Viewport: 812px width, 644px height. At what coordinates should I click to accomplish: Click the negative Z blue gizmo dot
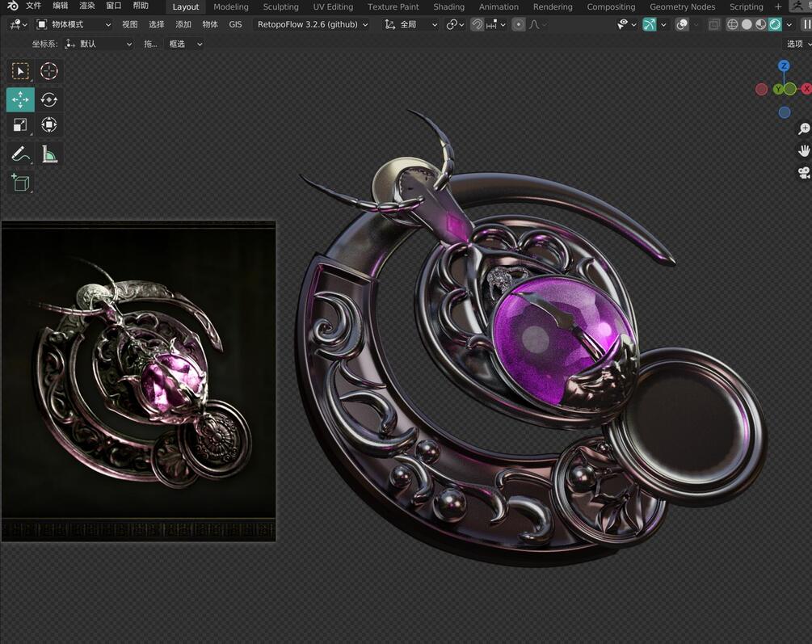[785, 112]
